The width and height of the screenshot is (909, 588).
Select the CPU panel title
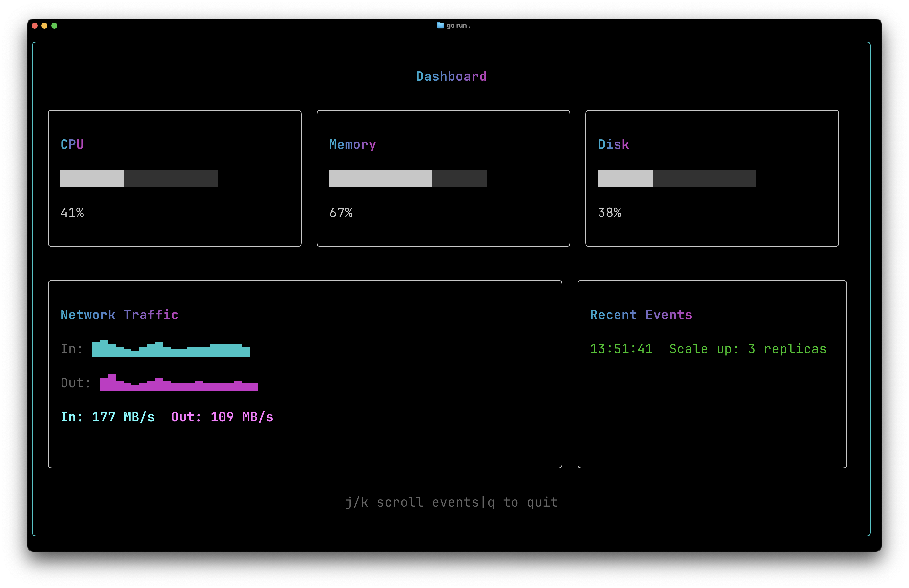[x=72, y=144]
